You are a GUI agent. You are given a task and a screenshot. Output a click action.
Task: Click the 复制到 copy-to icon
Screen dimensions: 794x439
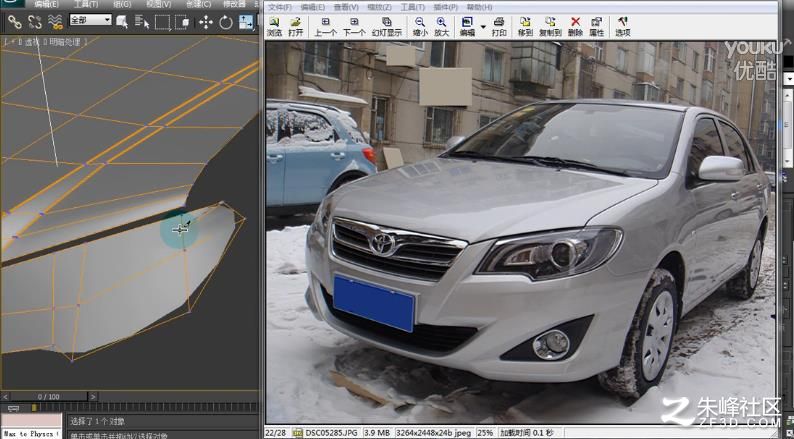(550, 27)
